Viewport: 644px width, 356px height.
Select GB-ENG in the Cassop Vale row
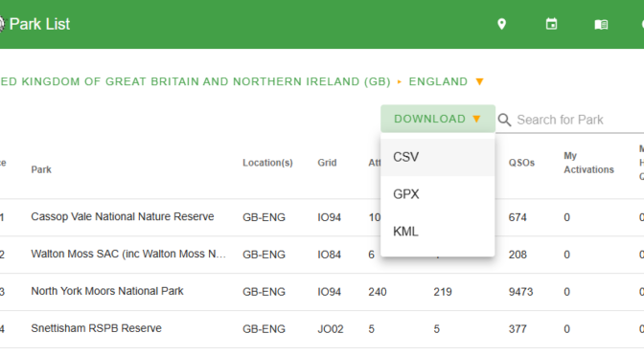click(x=264, y=217)
